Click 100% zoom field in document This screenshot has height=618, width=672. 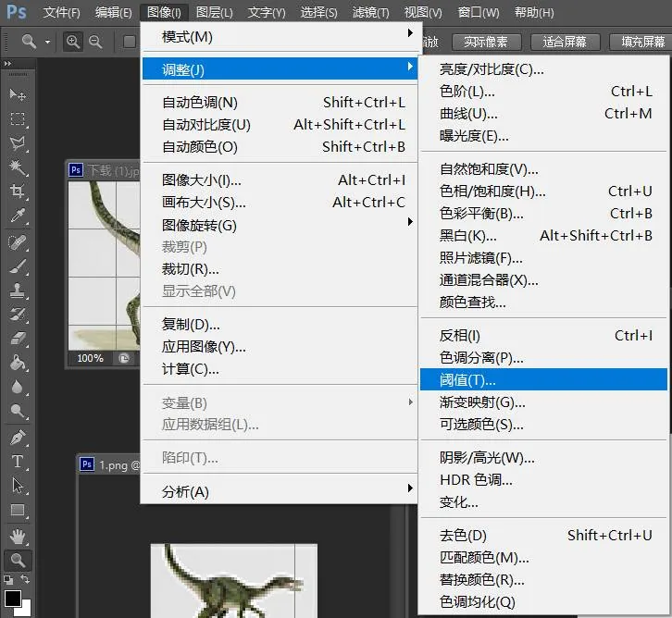[x=90, y=358]
